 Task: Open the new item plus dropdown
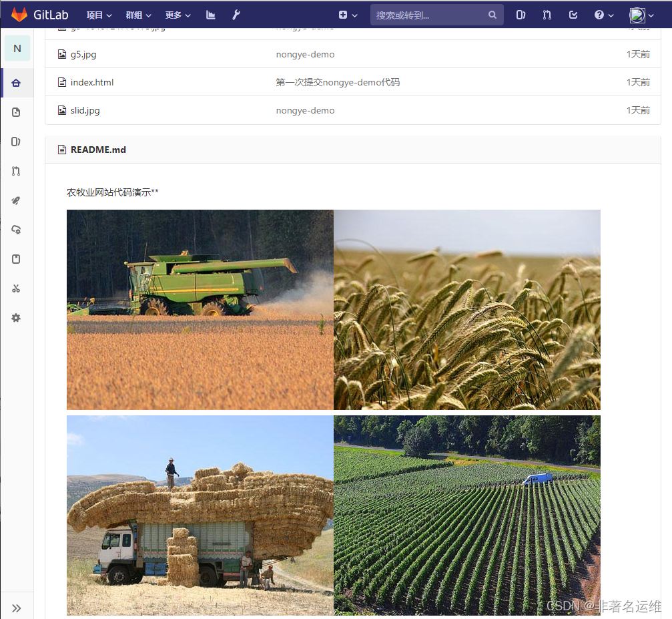click(348, 15)
